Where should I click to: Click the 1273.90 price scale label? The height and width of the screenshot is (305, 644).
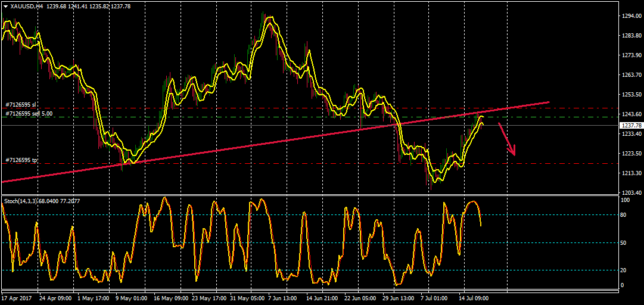631,55
